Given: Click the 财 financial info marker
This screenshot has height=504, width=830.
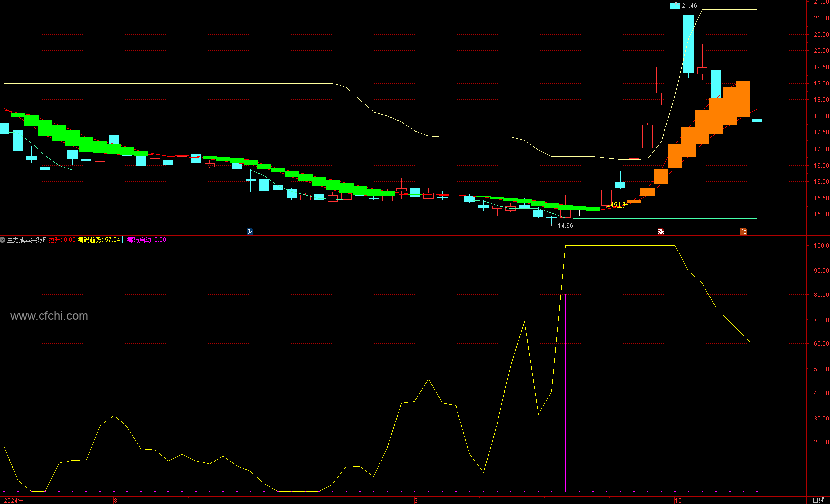Looking at the screenshot, I should [250, 232].
